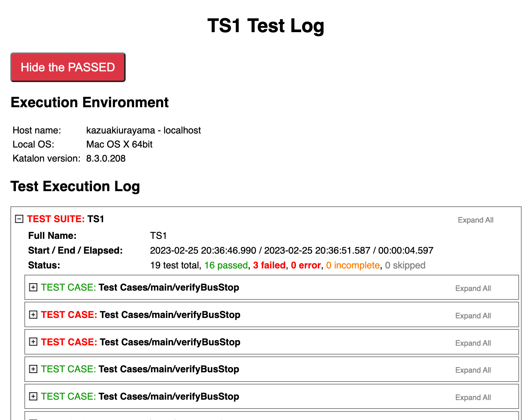Click the Mac OS X 64bit value
The width and height of the screenshot is (532, 420).
(119, 144)
